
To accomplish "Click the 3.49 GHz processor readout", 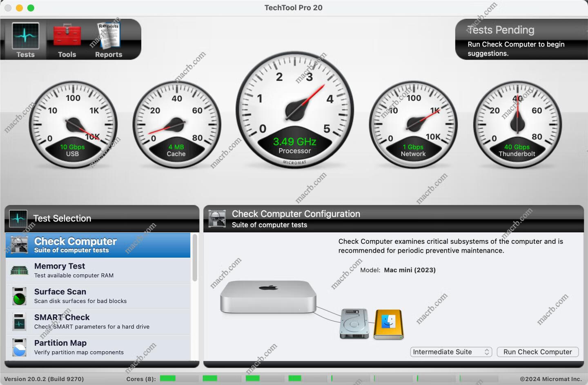I will [x=295, y=142].
